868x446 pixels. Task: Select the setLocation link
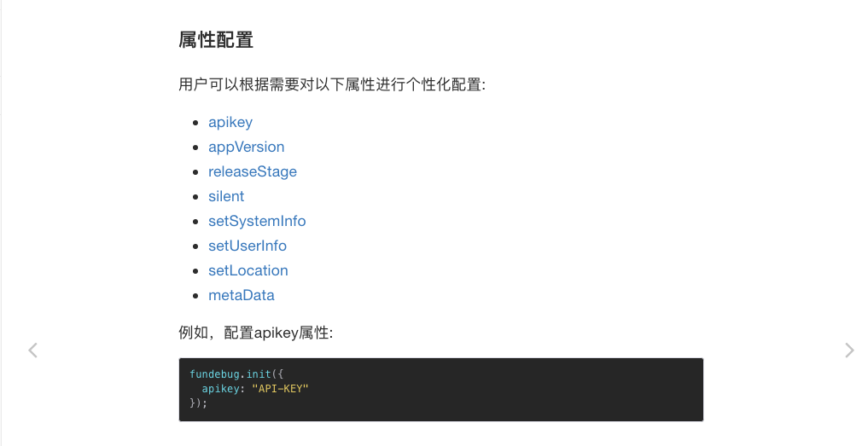[x=248, y=270]
